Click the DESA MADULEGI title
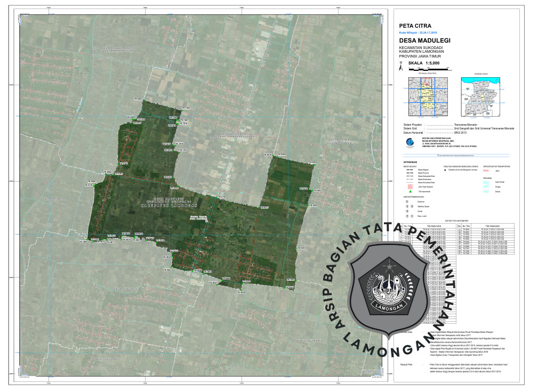Image resolution: width=538 pixels, height=392 pixels. tap(424, 40)
